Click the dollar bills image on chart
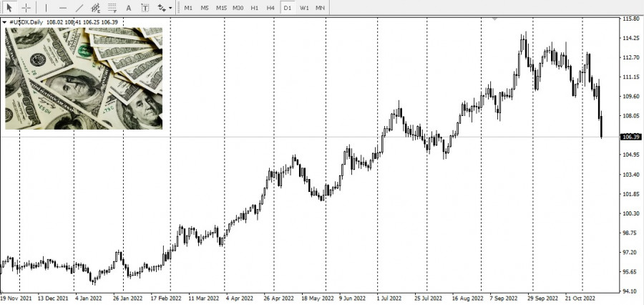This screenshot has width=644, height=305. pos(84,79)
